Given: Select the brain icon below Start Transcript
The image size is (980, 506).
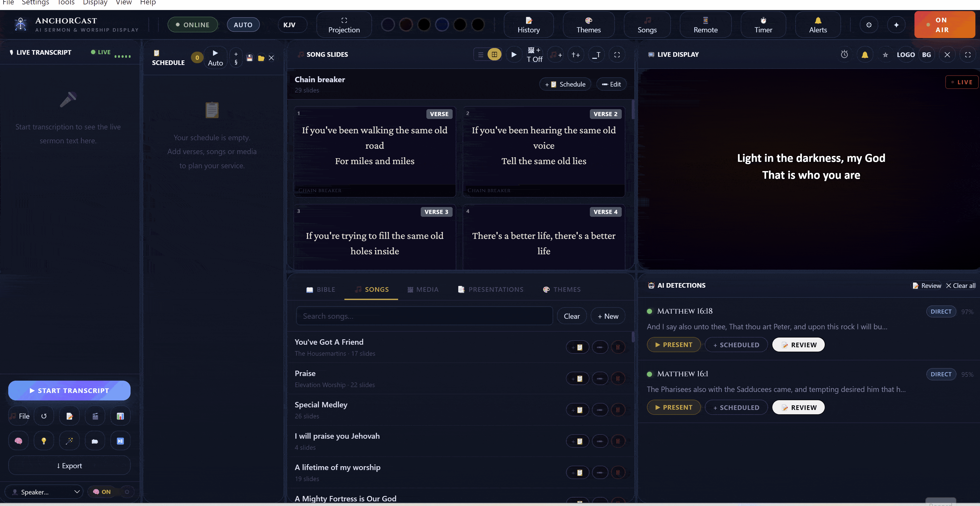Looking at the screenshot, I should point(18,441).
